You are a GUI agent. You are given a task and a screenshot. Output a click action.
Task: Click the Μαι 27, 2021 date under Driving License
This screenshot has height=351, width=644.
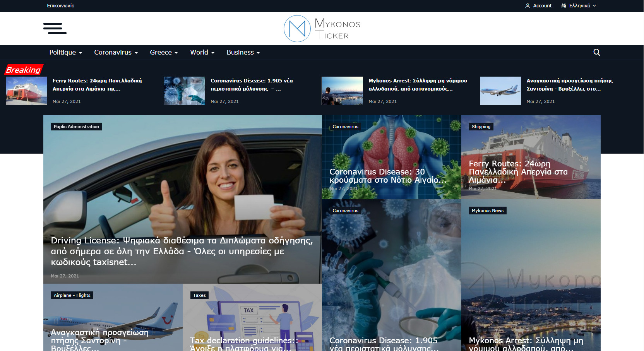point(65,276)
